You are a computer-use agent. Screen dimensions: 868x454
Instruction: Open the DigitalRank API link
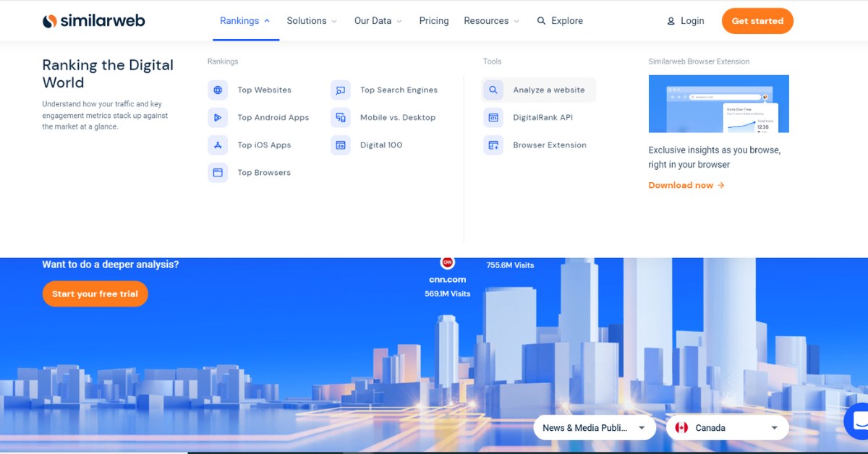pyautogui.click(x=543, y=118)
